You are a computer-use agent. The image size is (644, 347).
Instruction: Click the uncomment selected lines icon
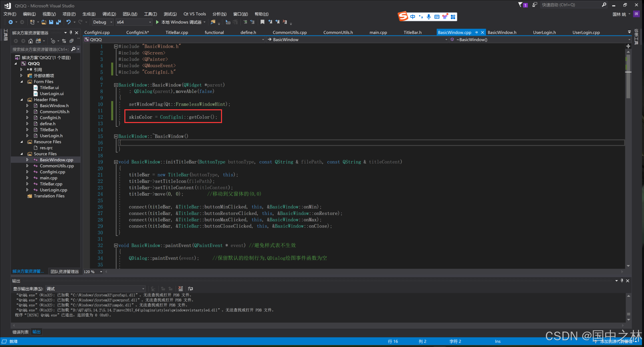[x=252, y=22]
